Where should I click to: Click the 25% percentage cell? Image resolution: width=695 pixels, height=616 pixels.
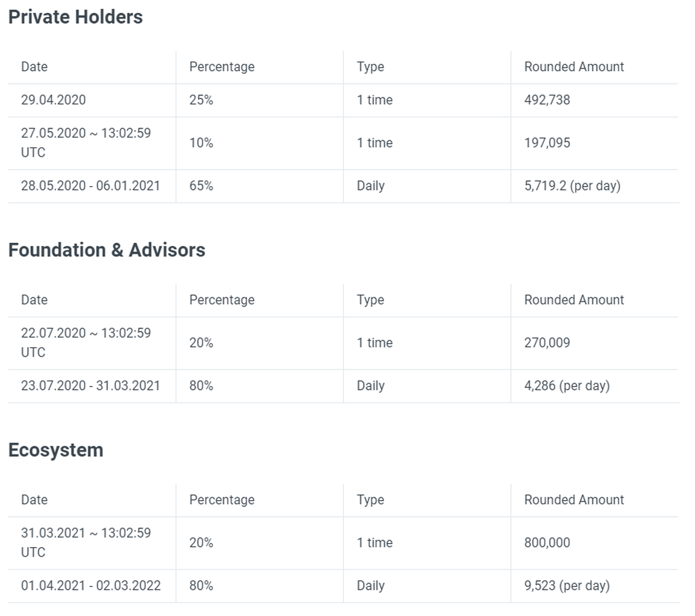(x=201, y=100)
